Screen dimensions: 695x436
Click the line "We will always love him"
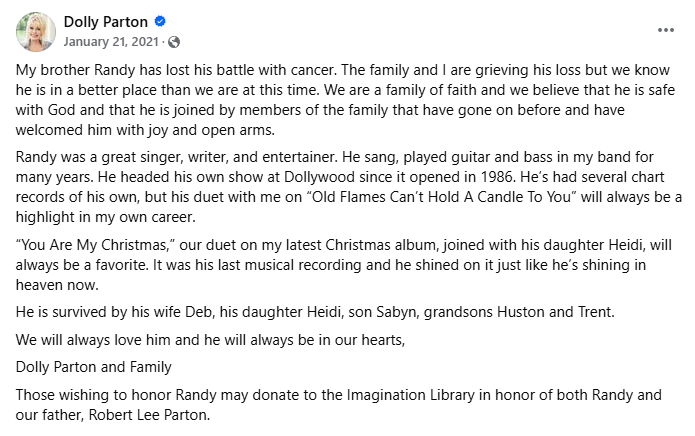211,340
